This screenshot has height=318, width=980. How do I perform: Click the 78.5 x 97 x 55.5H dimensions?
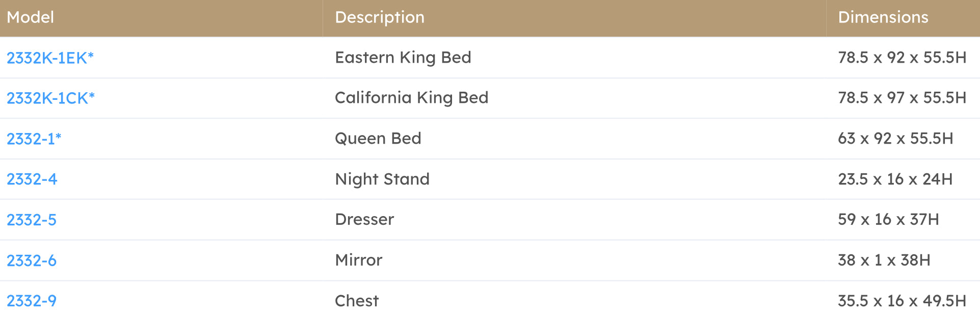pyautogui.click(x=902, y=98)
